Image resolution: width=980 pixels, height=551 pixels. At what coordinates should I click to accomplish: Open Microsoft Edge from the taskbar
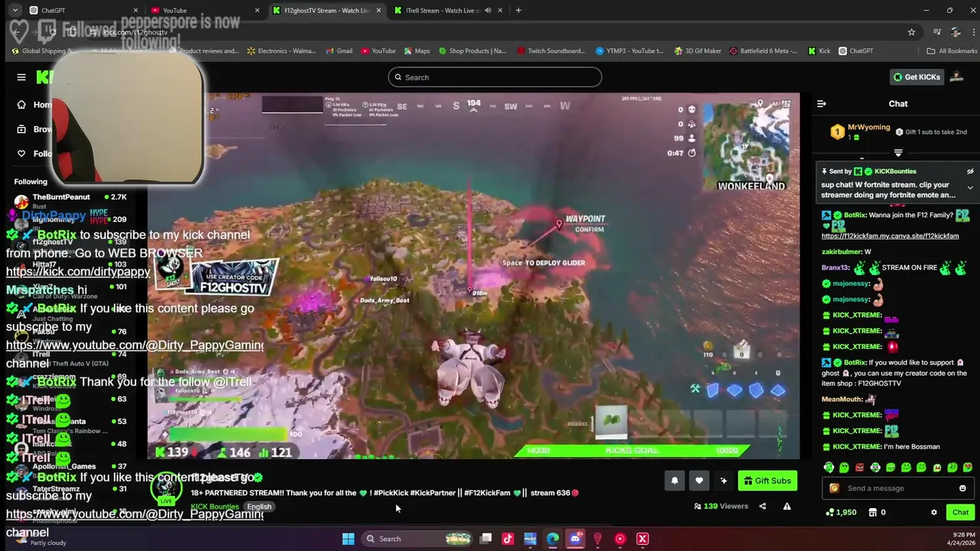553,539
